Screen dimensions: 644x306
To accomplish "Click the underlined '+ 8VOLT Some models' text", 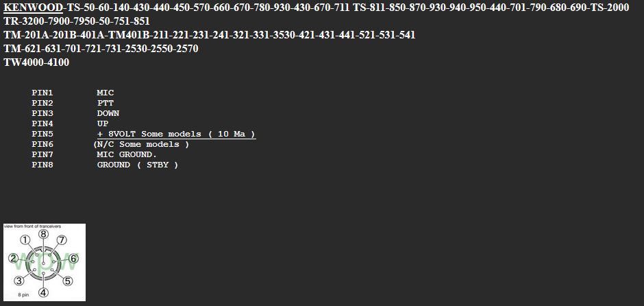I will coord(176,134).
